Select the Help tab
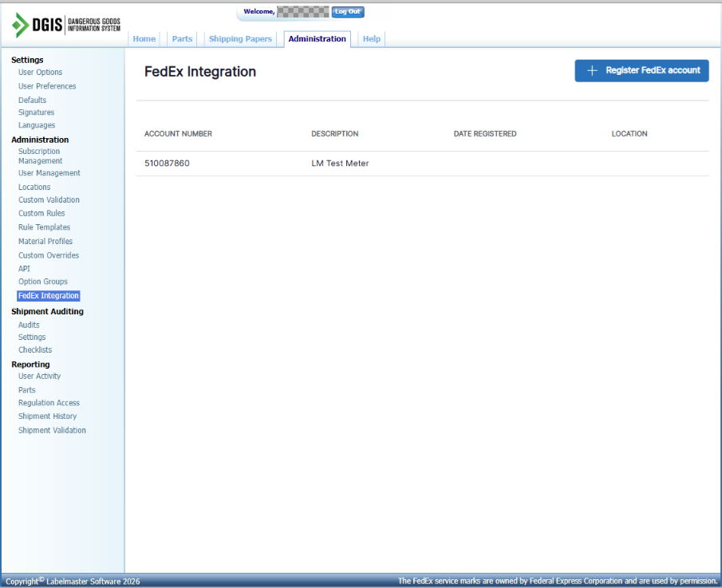The width and height of the screenshot is (722, 588). point(372,39)
